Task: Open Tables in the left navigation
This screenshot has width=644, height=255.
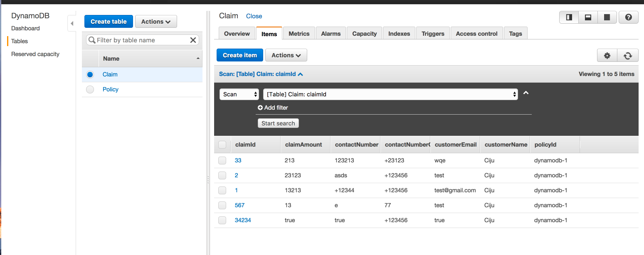Action: pos(20,41)
